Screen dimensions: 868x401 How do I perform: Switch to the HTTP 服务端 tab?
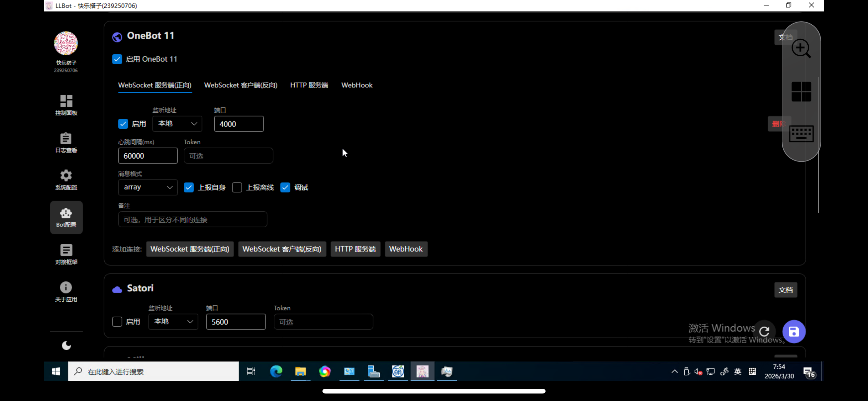click(309, 85)
